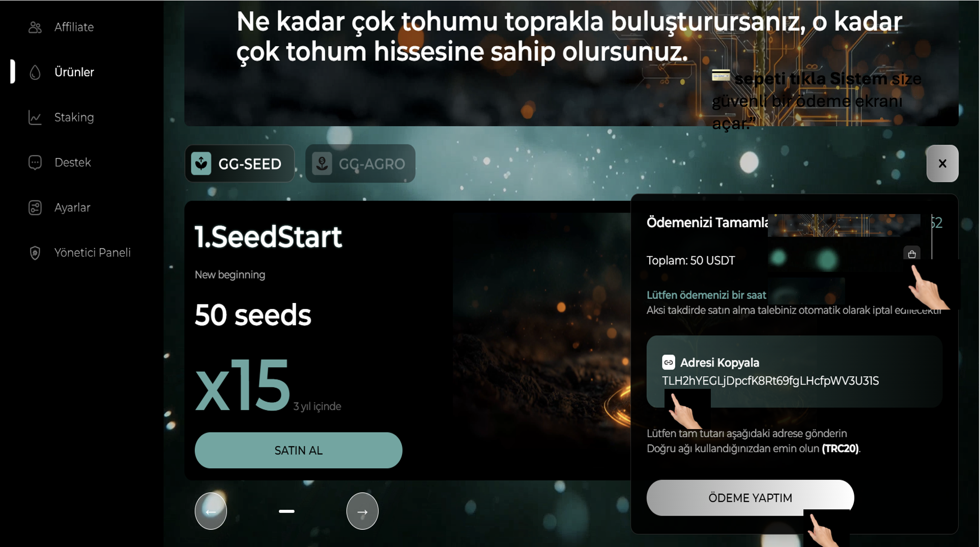Open the Ayarlar settings icon
980x547 pixels.
click(x=35, y=208)
